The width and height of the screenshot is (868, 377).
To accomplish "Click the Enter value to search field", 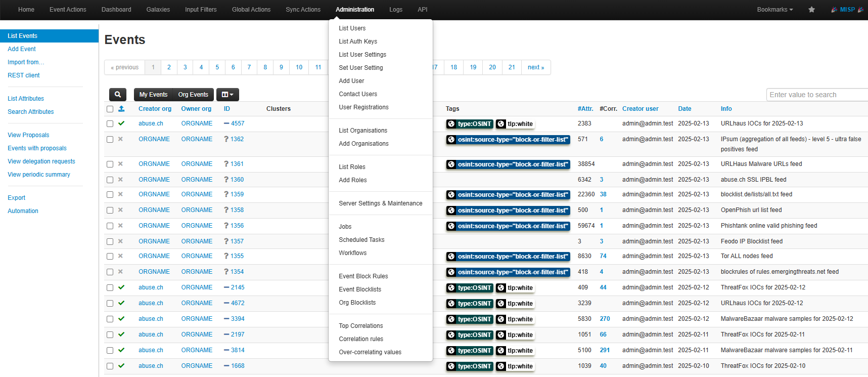I will pyautogui.click(x=817, y=95).
